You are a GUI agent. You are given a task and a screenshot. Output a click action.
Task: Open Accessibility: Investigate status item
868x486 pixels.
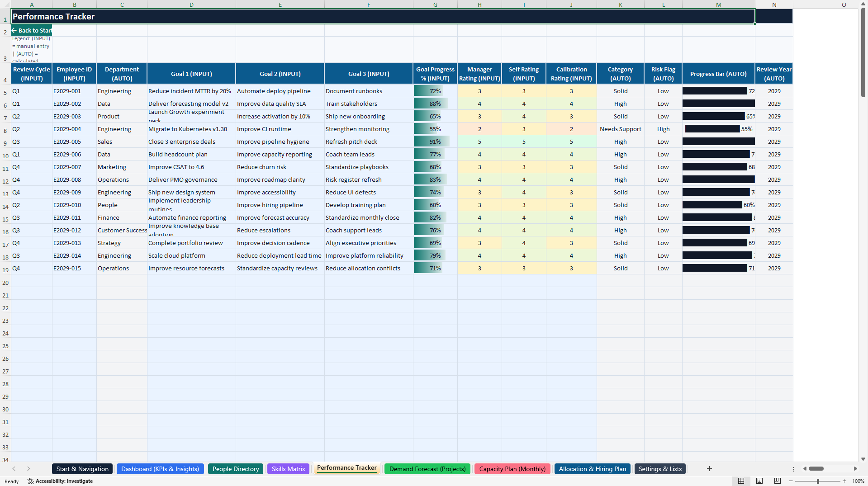(x=60, y=481)
